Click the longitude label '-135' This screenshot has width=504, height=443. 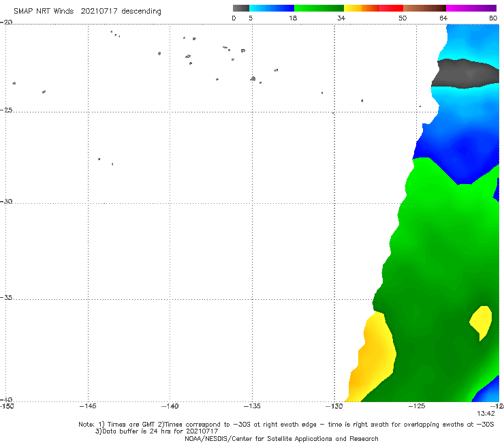252,406
